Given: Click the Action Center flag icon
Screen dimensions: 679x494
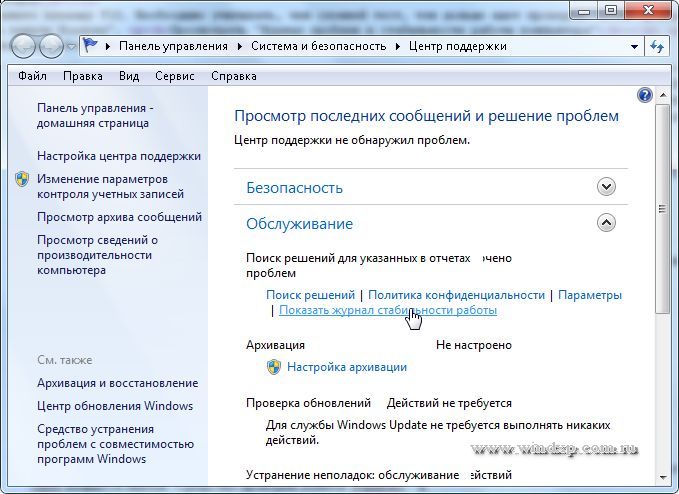Looking at the screenshot, I should point(91,45).
